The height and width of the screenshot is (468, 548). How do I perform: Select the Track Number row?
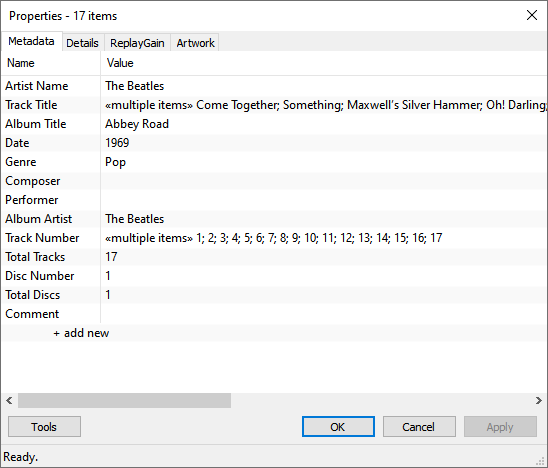click(x=274, y=238)
